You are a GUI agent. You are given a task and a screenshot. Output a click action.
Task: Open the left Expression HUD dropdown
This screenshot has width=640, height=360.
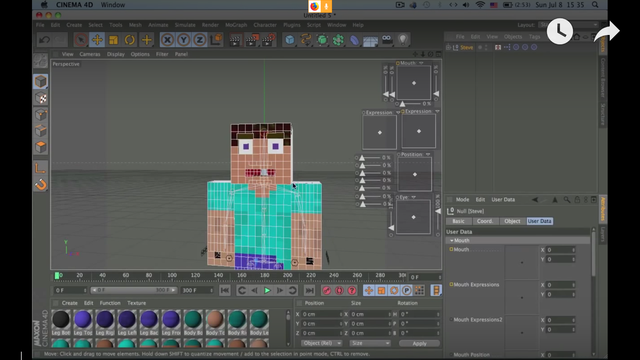coord(398,113)
